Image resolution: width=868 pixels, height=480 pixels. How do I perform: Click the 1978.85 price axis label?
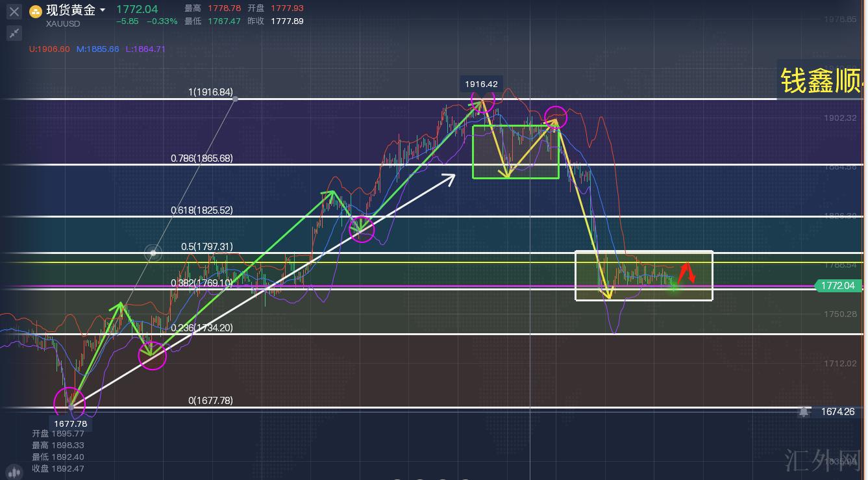[839, 19]
